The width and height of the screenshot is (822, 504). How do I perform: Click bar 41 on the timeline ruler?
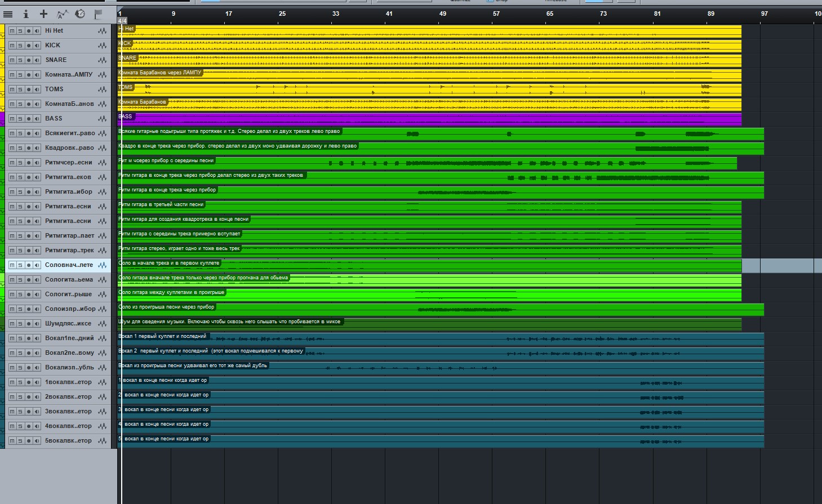tap(389, 14)
